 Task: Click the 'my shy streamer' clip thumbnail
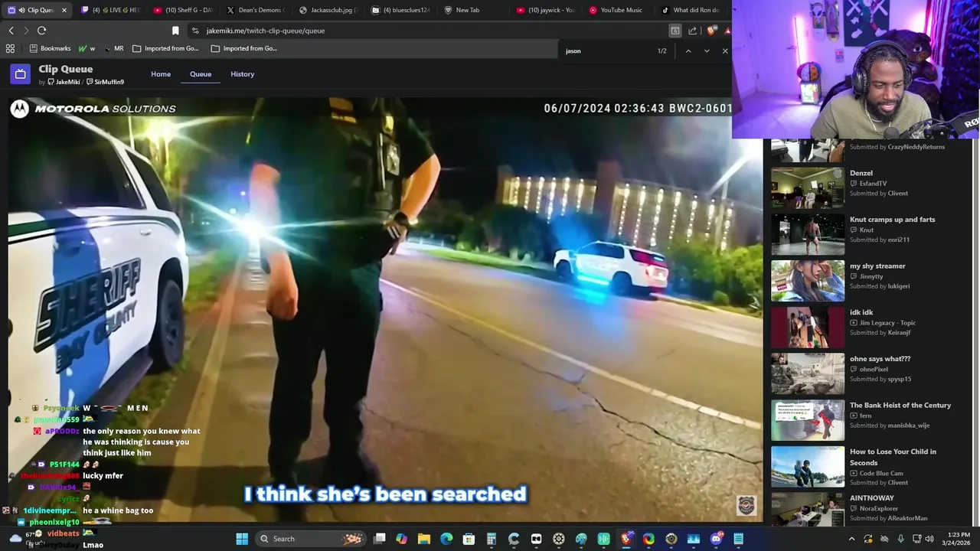(x=808, y=281)
